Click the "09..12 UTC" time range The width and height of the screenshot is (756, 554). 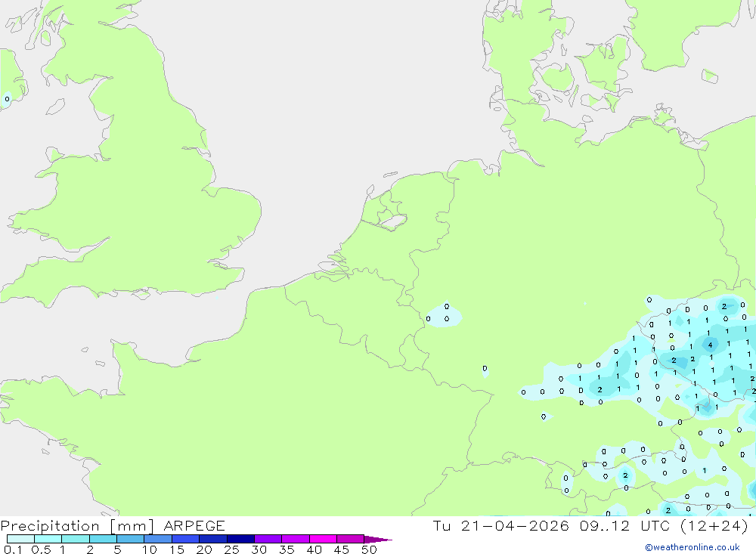point(625,525)
